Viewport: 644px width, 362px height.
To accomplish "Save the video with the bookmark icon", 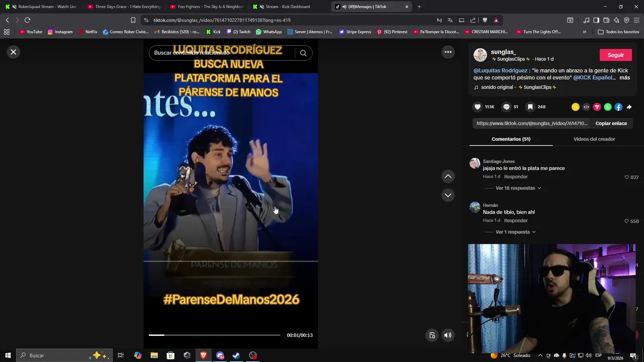I will point(530,107).
